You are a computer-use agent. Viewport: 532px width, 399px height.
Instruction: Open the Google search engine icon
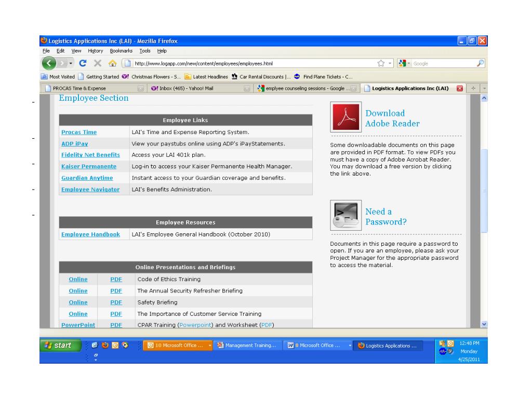[403, 63]
